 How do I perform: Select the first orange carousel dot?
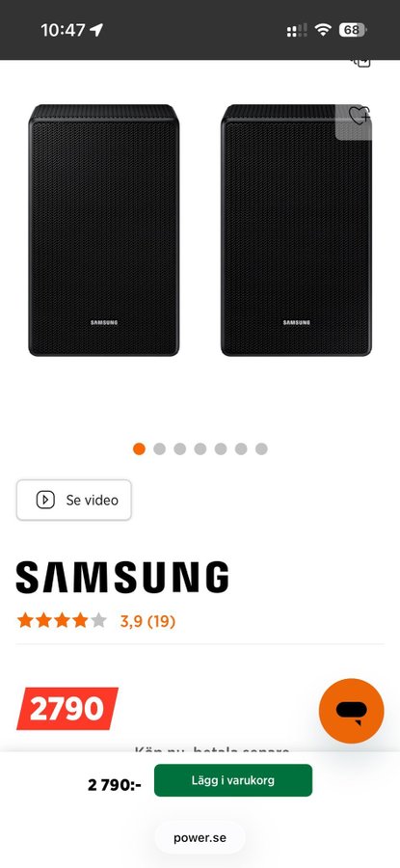tap(139, 448)
